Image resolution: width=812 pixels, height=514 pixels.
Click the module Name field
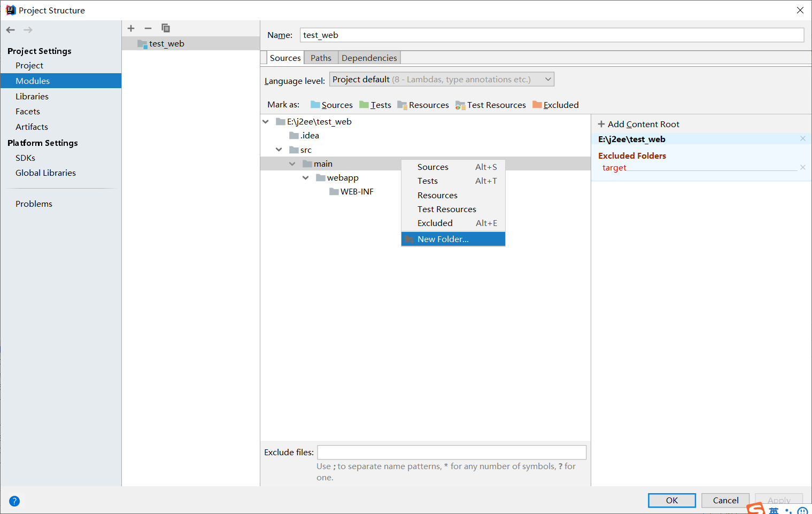pyautogui.click(x=552, y=35)
